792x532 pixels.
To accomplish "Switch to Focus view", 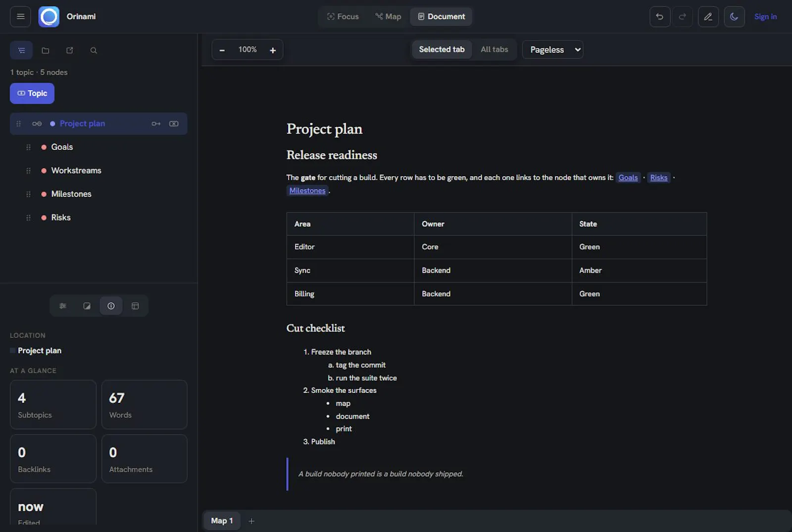I will (x=343, y=16).
